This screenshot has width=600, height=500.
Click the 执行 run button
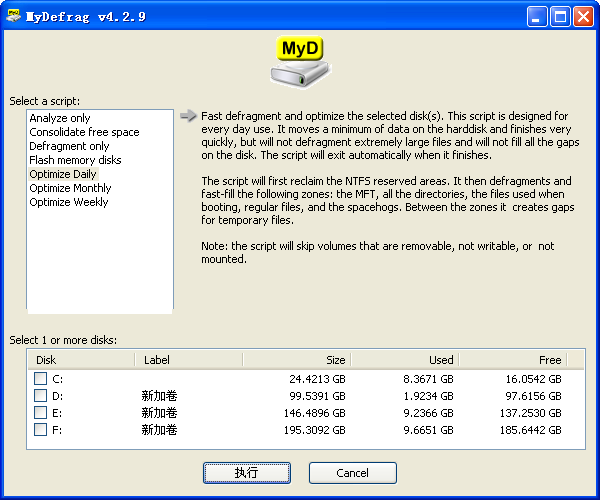(x=247, y=472)
